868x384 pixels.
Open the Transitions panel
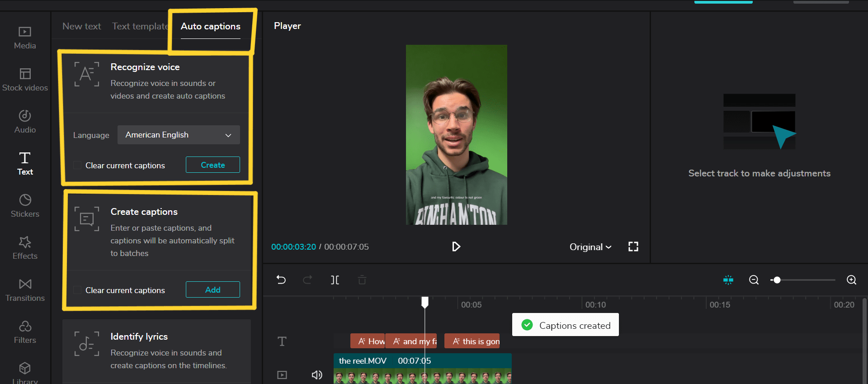pos(25,290)
